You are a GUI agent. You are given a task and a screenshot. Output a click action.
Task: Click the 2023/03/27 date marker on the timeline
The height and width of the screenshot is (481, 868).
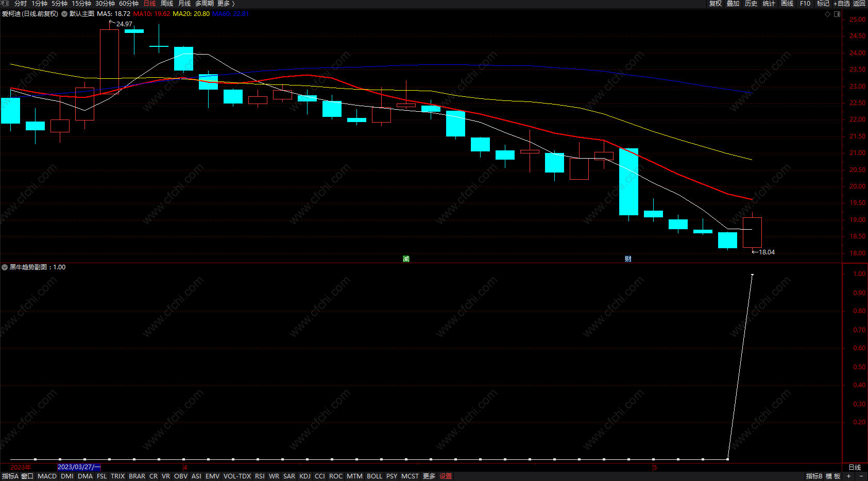coord(79,467)
